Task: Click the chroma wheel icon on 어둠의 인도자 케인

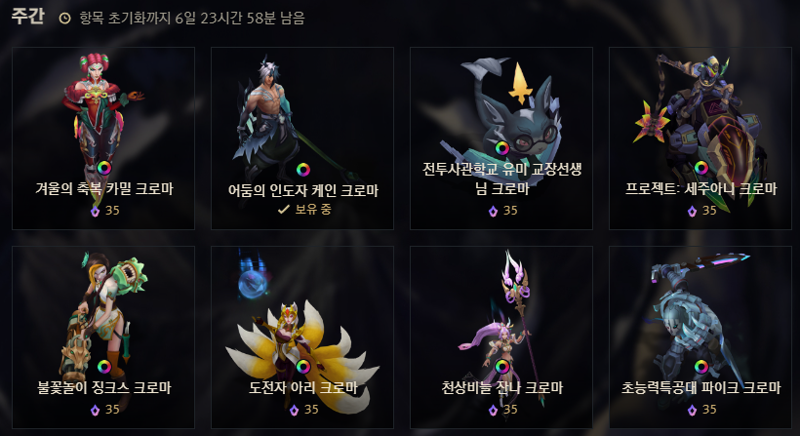Action: 303,169
